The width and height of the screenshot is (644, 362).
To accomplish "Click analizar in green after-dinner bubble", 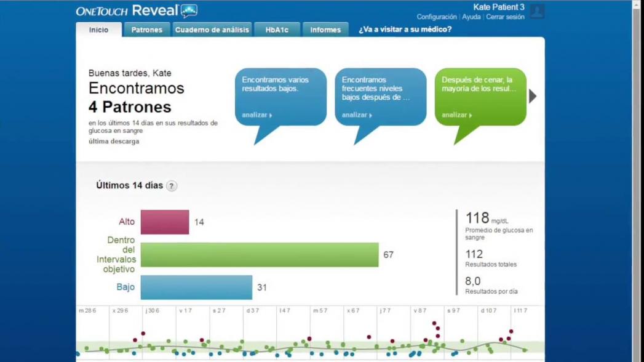I will (x=456, y=115).
